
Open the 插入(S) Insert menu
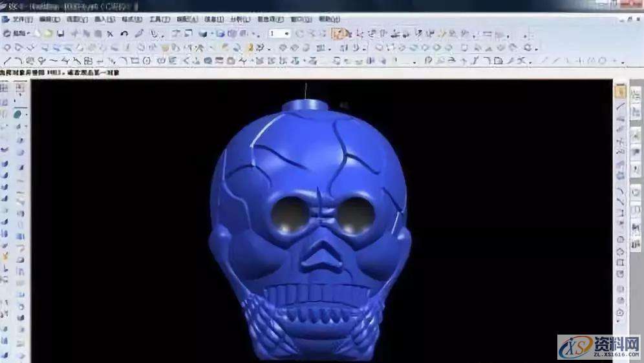point(104,19)
